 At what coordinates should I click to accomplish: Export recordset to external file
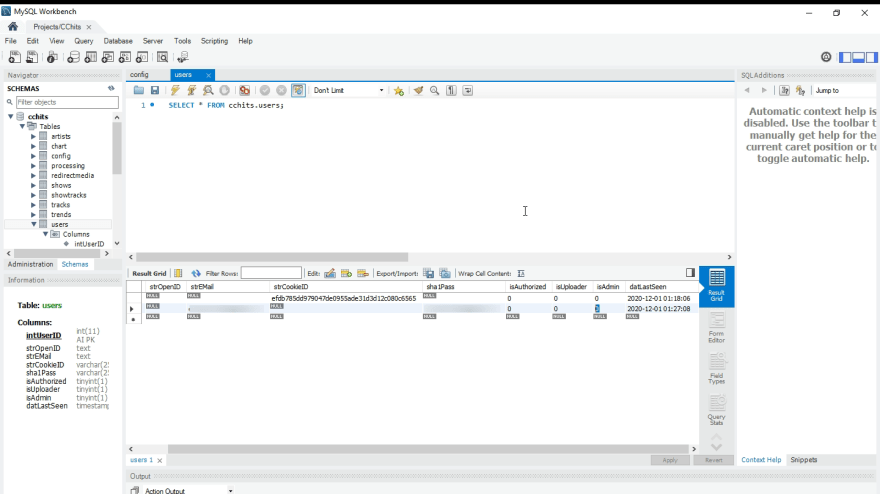click(428, 273)
